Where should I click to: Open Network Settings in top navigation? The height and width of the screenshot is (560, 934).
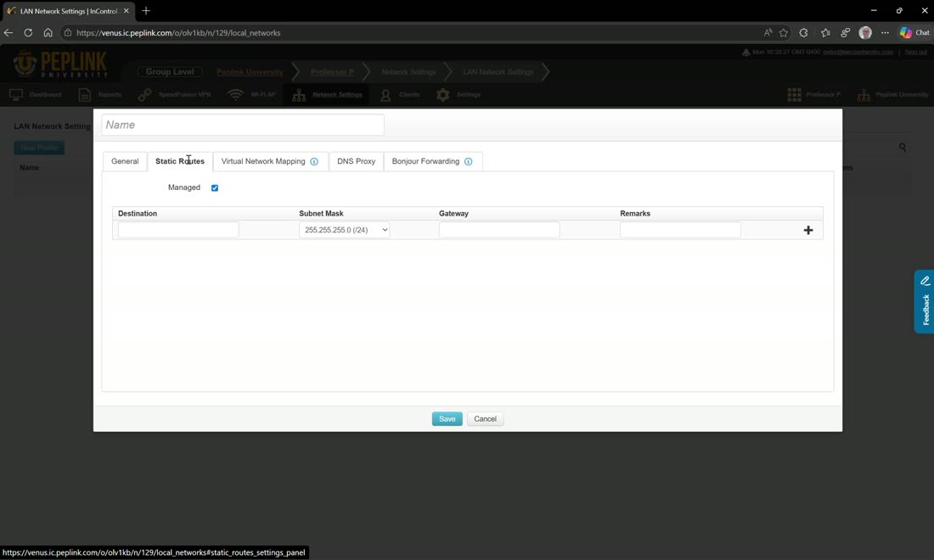click(x=328, y=95)
